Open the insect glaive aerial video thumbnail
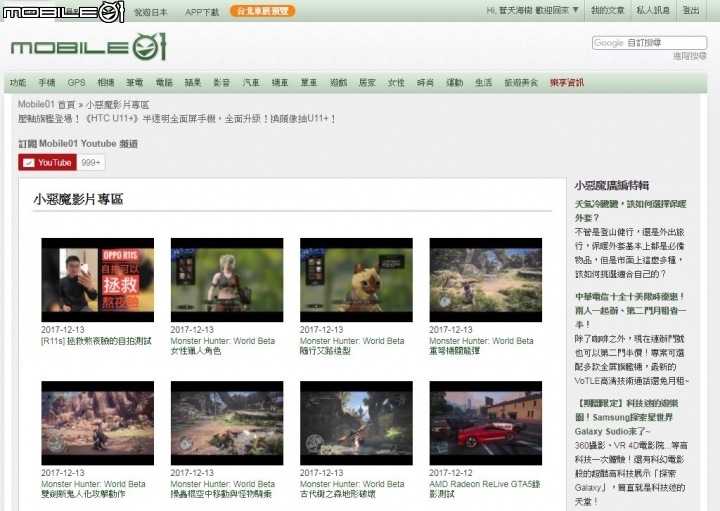Viewport: 720px width, 511px height. pyautogui.click(x=227, y=423)
